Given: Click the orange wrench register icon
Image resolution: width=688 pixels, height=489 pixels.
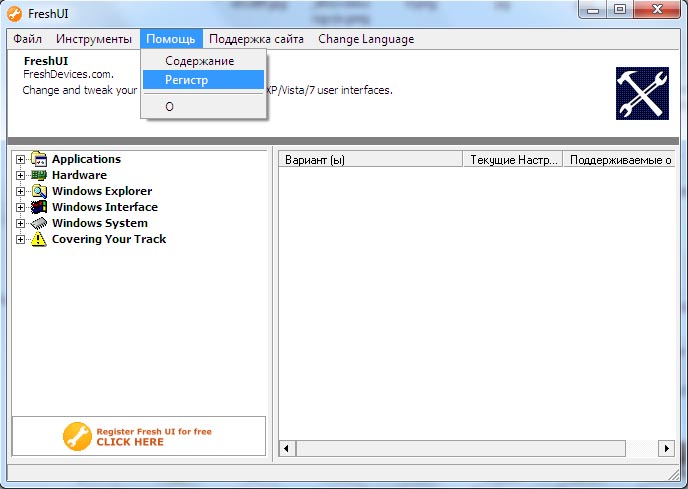Looking at the screenshot, I should [x=77, y=436].
